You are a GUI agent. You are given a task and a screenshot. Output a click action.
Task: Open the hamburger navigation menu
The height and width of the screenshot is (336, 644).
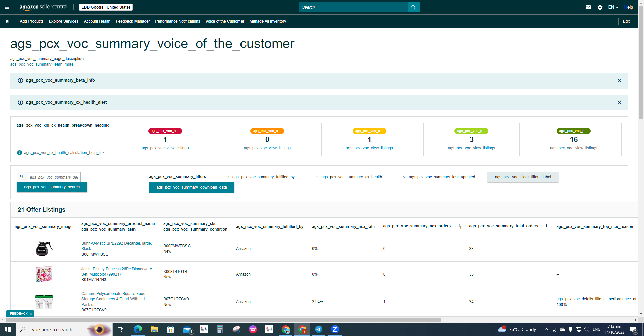point(7,7)
